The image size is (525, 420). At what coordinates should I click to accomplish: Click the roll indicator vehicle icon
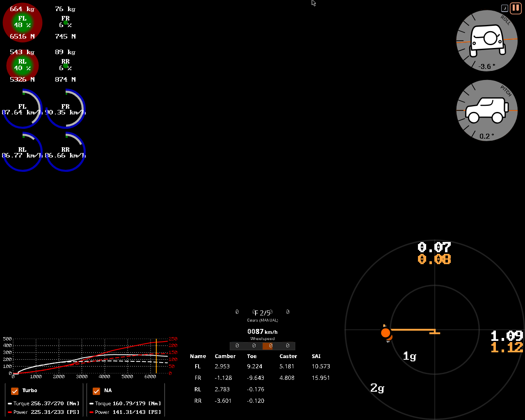click(487, 40)
